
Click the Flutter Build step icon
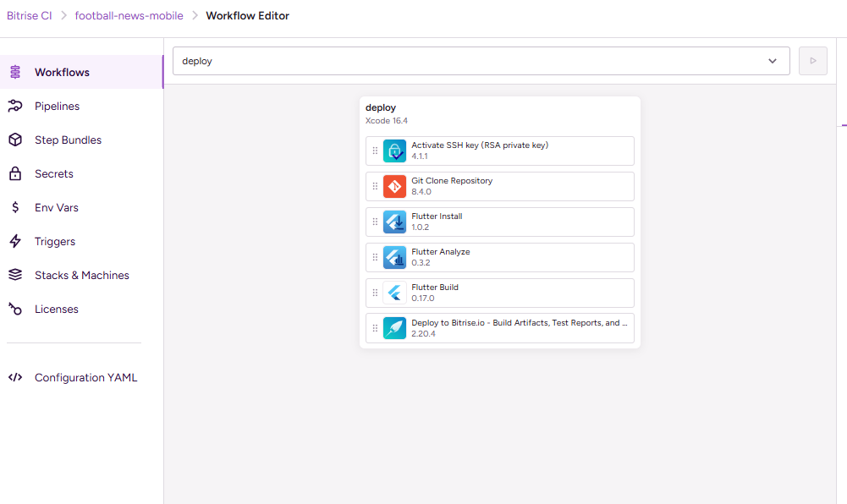394,293
